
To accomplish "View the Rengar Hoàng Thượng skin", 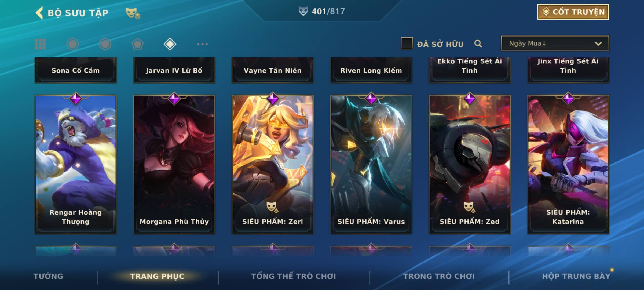I will [x=76, y=164].
